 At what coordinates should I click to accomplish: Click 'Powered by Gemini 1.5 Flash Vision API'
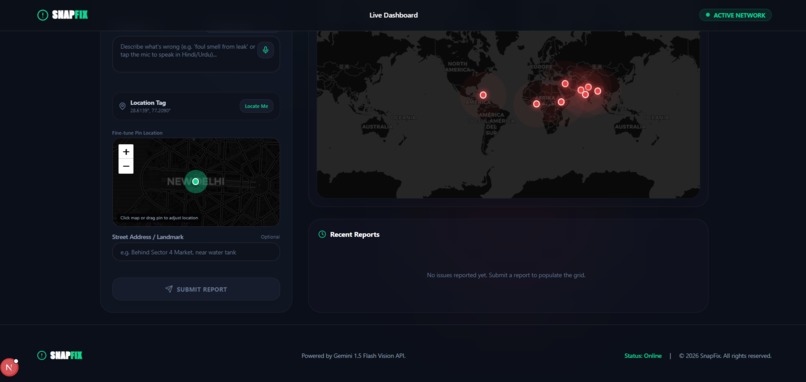tap(354, 356)
